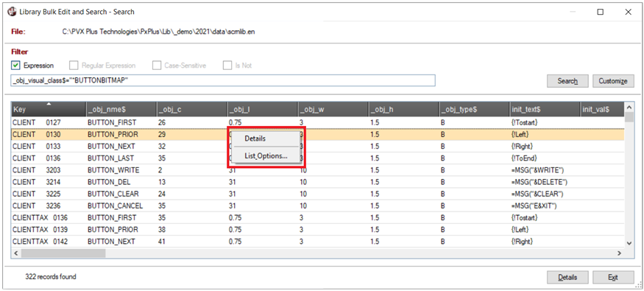Exit the search dialog with Exit button
Screen dimensions: 644x291
click(613, 278)
